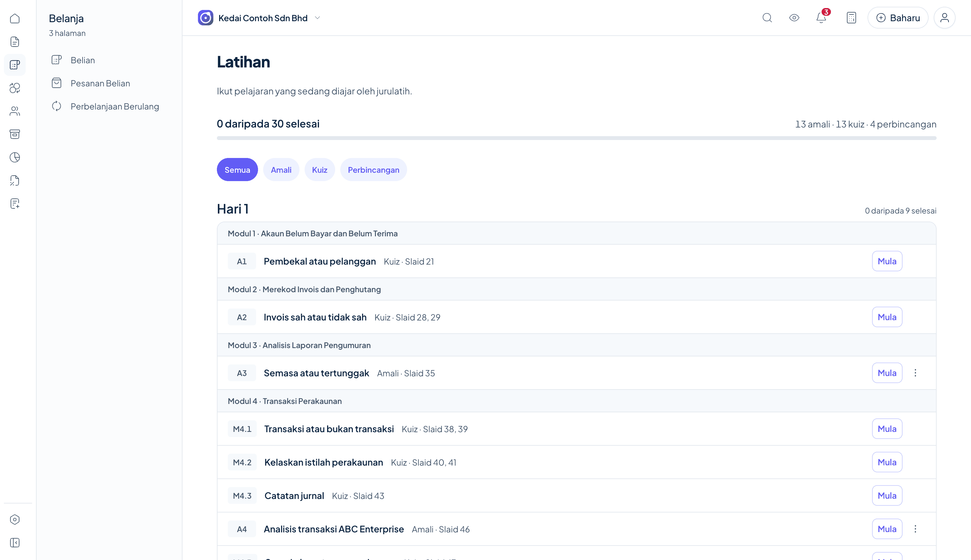Click the Modul 1 section header row
This screenshot has width=971, height=560.
576,233
